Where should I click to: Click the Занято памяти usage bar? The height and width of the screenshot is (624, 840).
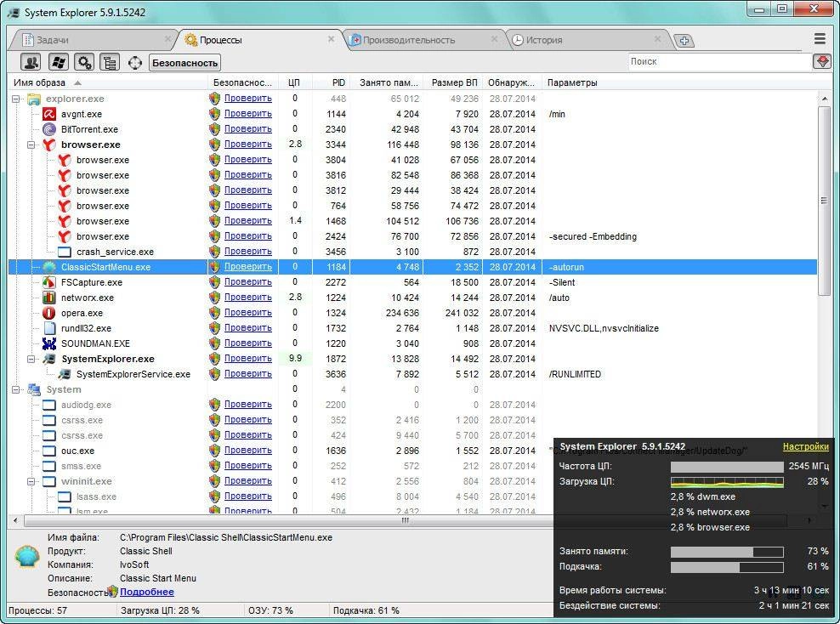point(727,552)
